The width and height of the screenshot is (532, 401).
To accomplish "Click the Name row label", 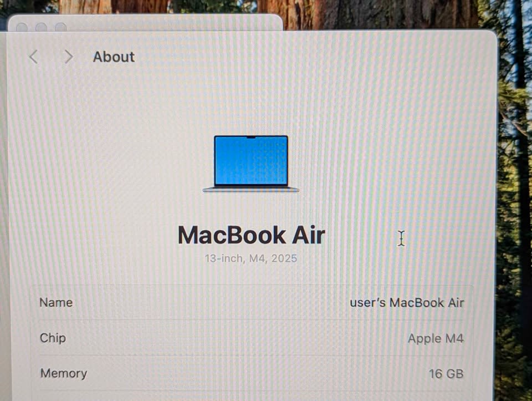I will [x=56, y=302].
